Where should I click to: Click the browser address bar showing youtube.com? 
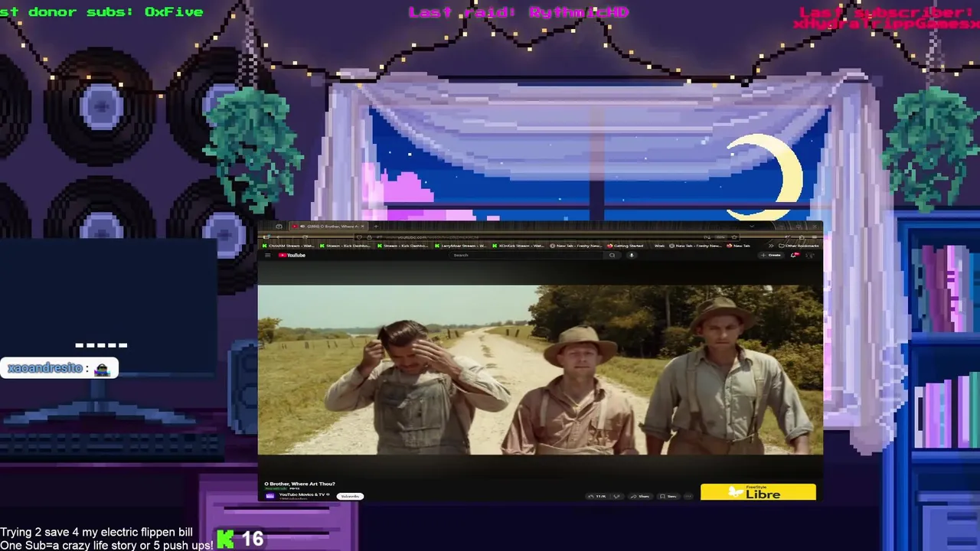[547, 237]
